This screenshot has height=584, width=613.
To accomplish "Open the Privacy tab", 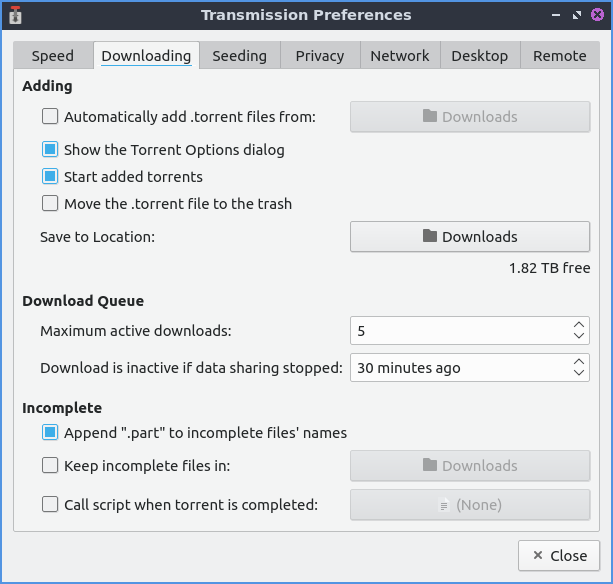I will tap(320, 56).
